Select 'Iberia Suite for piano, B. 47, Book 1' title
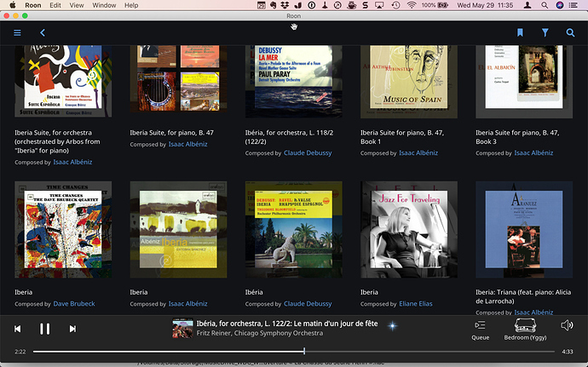 (x=402, y=137)
